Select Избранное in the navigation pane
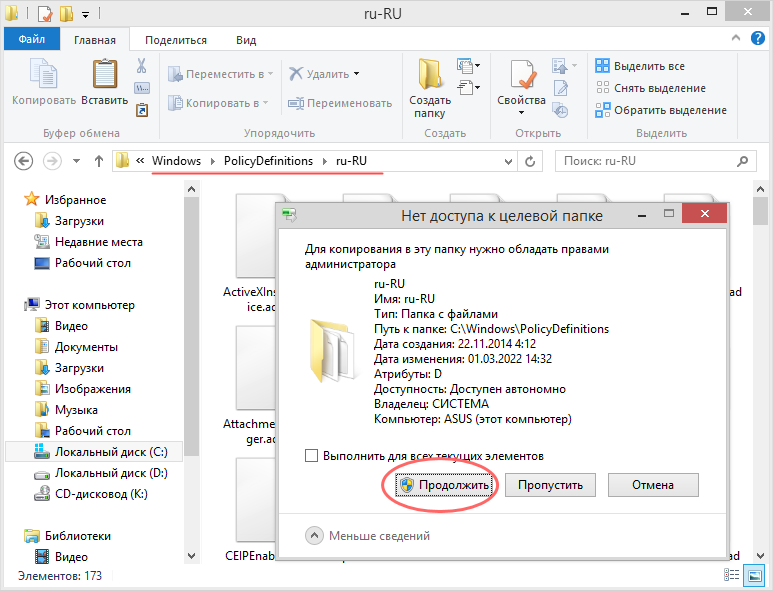This screenshot has width=773, height=591. click(66, 200)
